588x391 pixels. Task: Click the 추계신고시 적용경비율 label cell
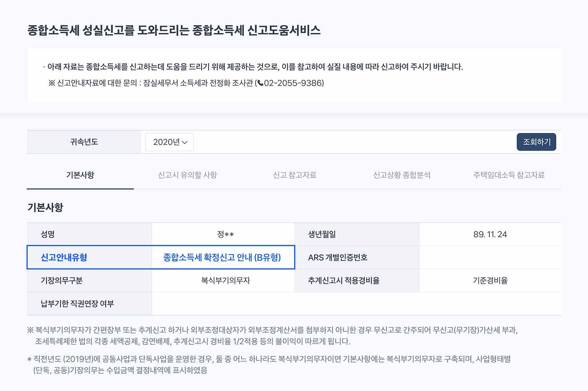click(343, 280)
